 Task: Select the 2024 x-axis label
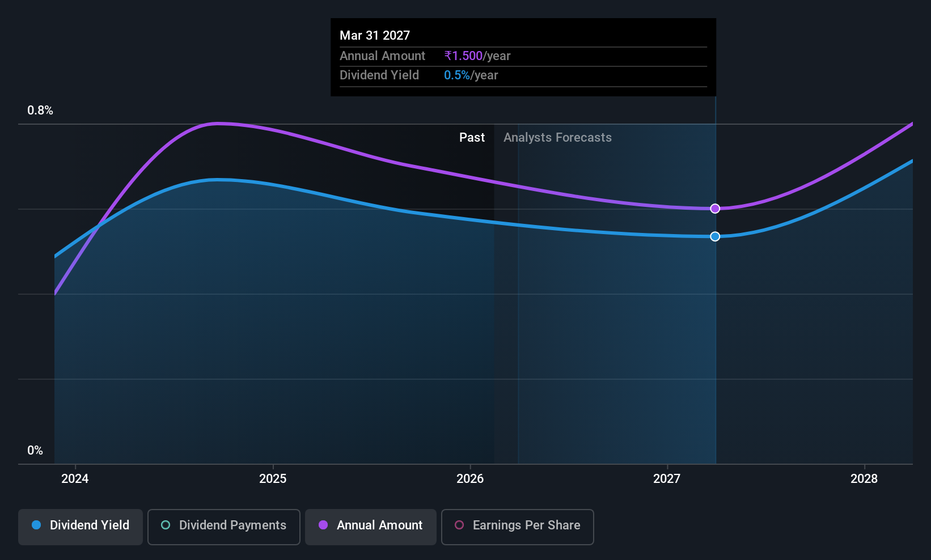(75, 478)
